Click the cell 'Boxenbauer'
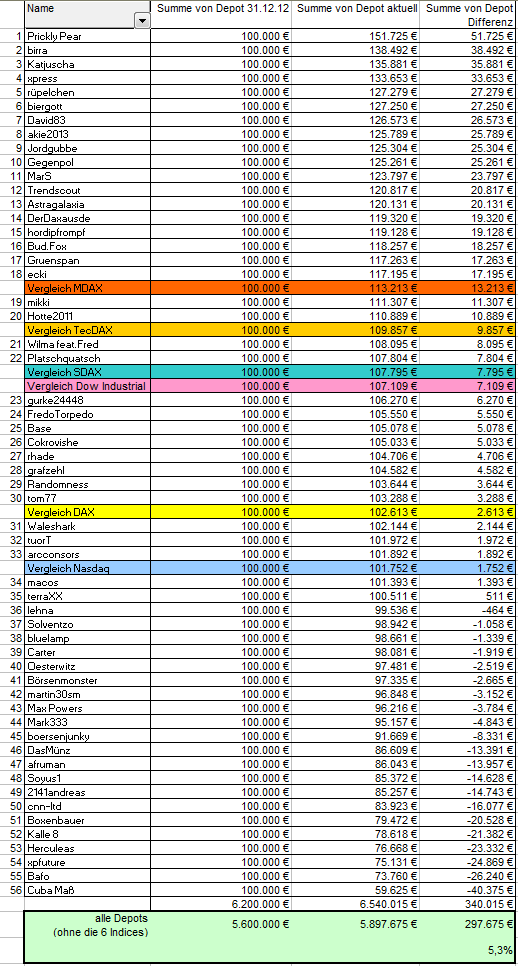Image resolution: width=518 pixels, height=966 pixels. click(87, 820)
